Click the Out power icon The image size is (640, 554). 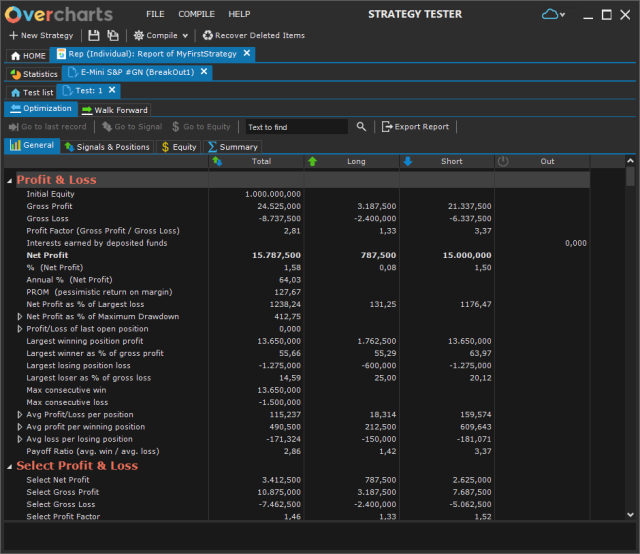click(503, 161)
